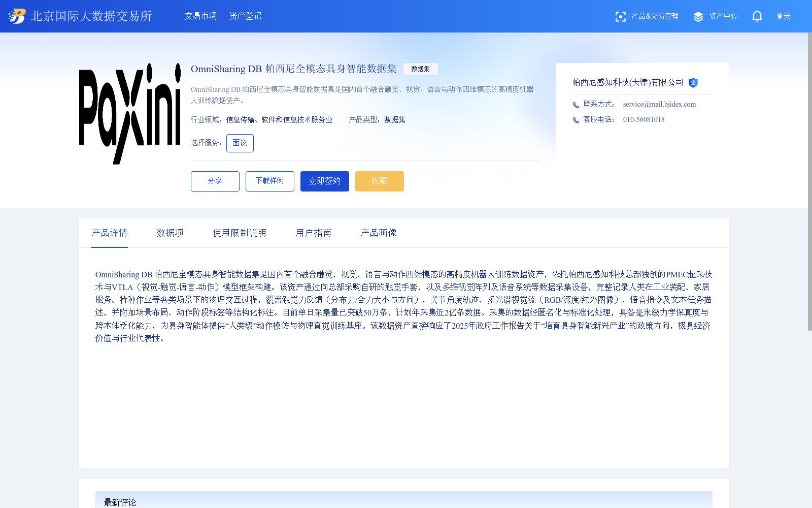This screenshot has width=812, height=508.
Task: Select the 面议 service option
Action: (240, 143)
